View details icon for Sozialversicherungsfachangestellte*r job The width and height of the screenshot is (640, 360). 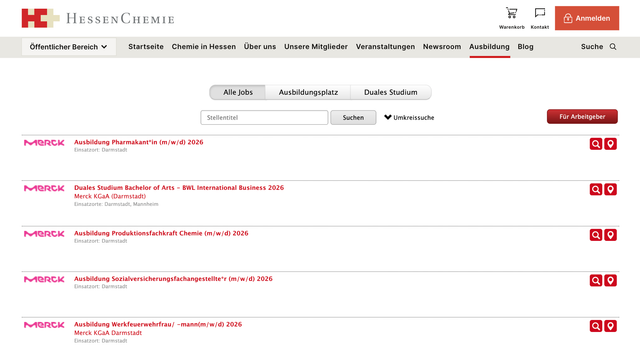[596, 280]
